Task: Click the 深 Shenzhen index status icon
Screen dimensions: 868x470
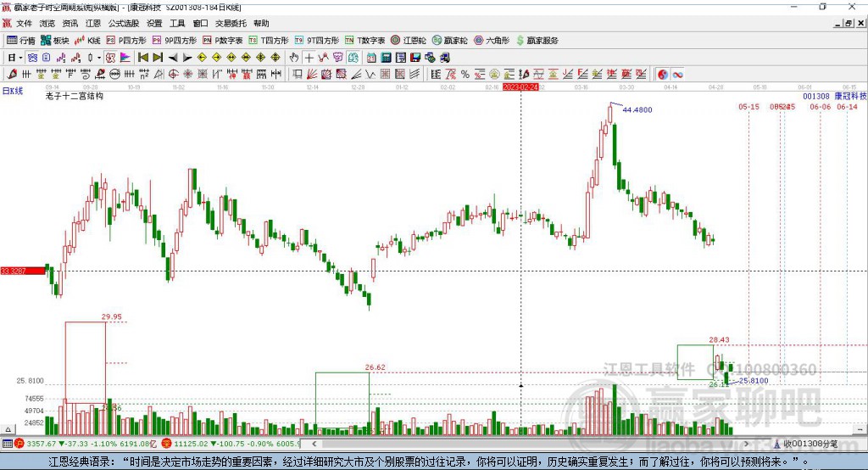Action: tap(167, 444)
